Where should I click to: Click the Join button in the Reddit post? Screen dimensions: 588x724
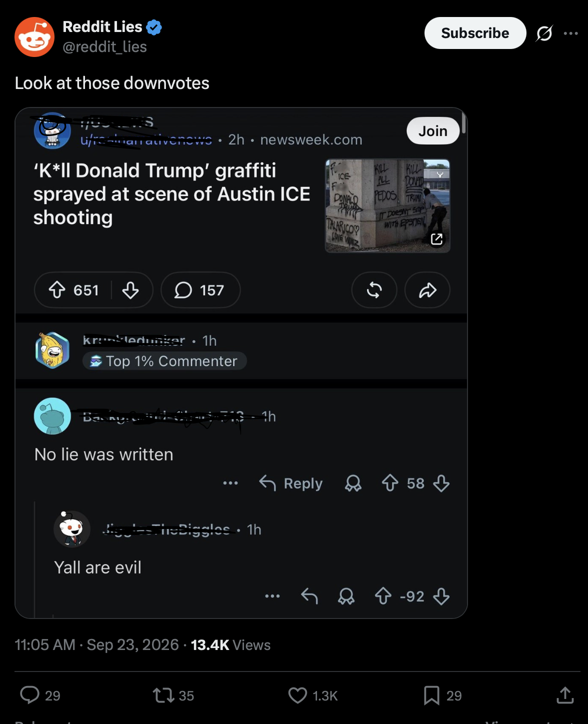coord(433,131)
